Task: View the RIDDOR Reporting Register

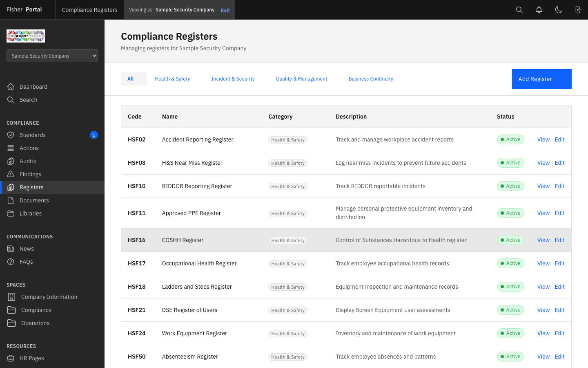Action: click(x=543, y=186)
